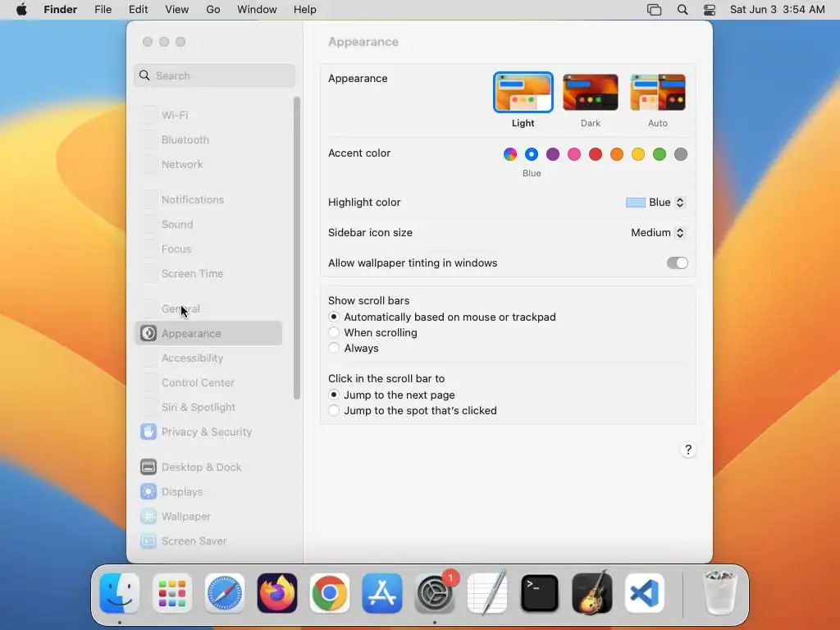Choose the Purple accent color
Image resolution: width=840 pixels, height=630 pixels.
[x=553, y=154]
